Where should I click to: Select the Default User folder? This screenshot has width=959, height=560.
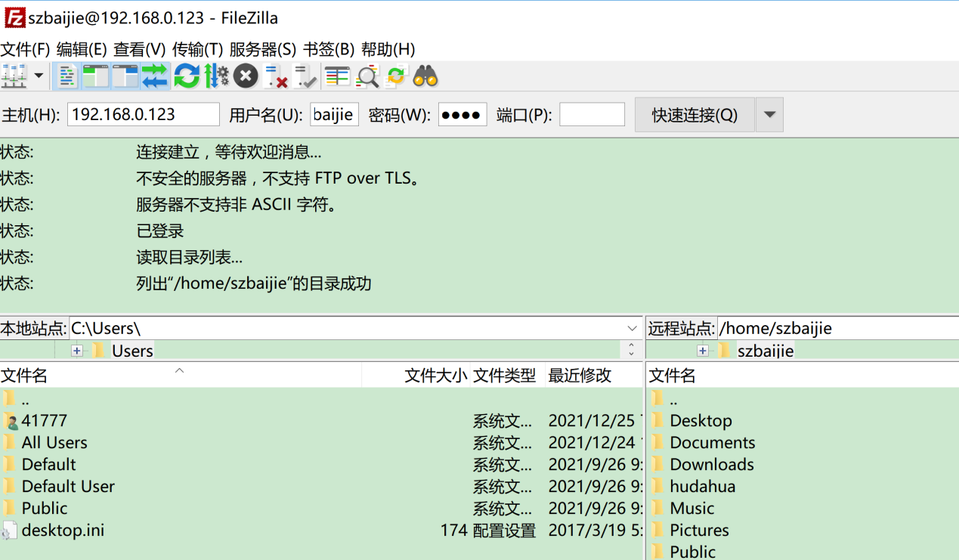(x=68, y=487)
